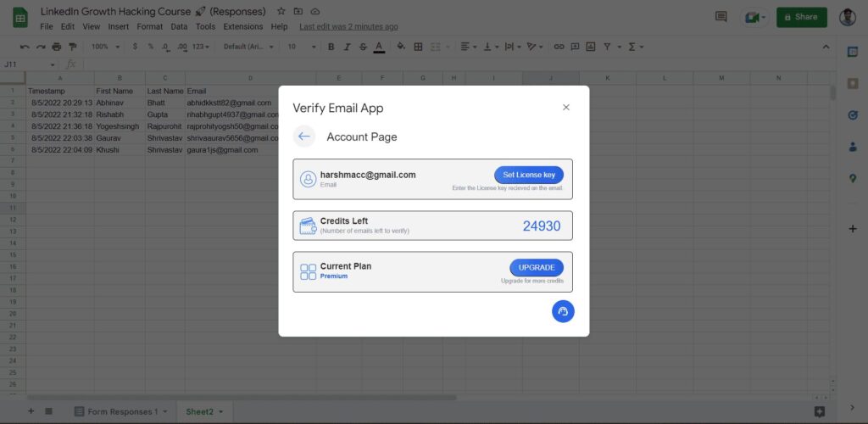Open the Default (Arial) font dropdown

[x=248, y=47]
